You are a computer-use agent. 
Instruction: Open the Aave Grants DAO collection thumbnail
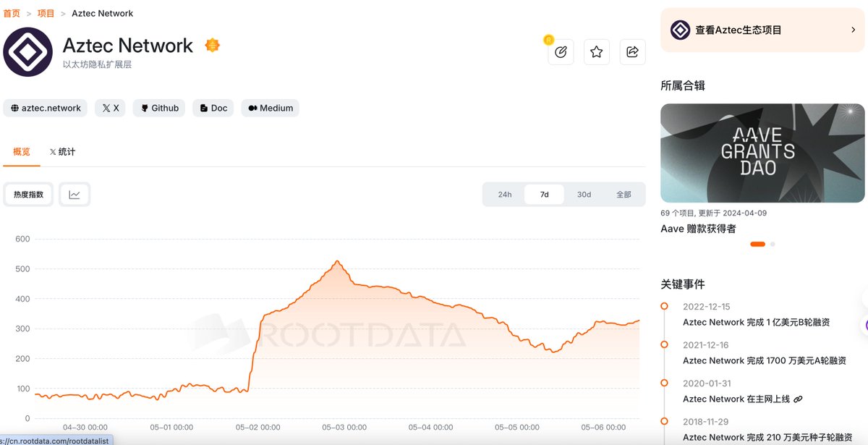coord(762,153)
